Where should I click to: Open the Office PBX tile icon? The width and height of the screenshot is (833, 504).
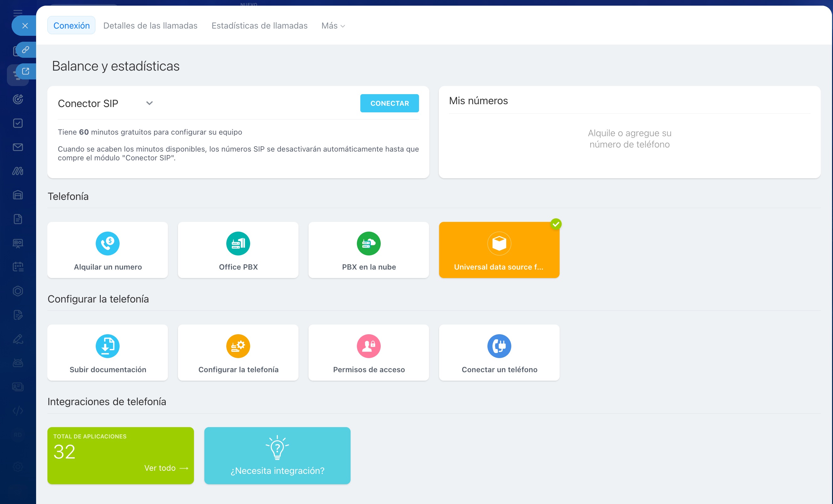click(x=238, y=244)
